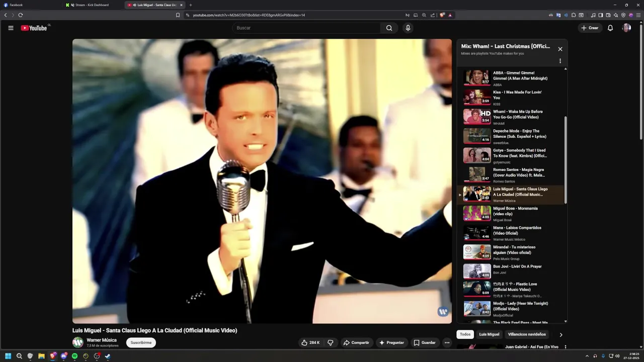
Task: Bookmark this page icon in address bar
Action: pyautogui.click(x=178, y=15)
